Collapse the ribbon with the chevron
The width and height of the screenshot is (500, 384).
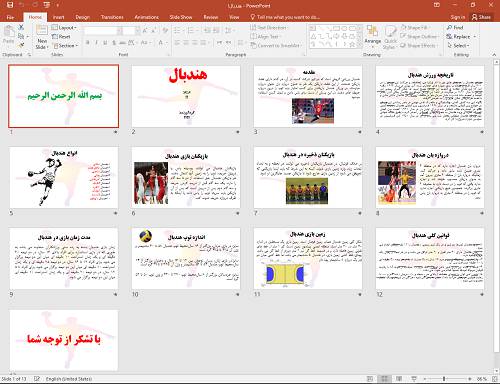click(494, 55)
